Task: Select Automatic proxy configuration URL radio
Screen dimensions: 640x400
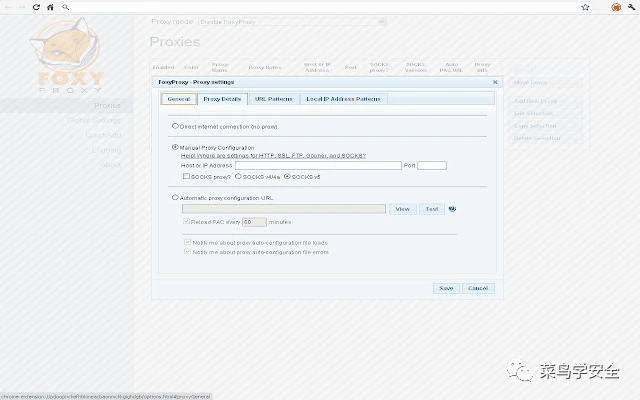Action: pyautogui.click(x=175, y=197)
